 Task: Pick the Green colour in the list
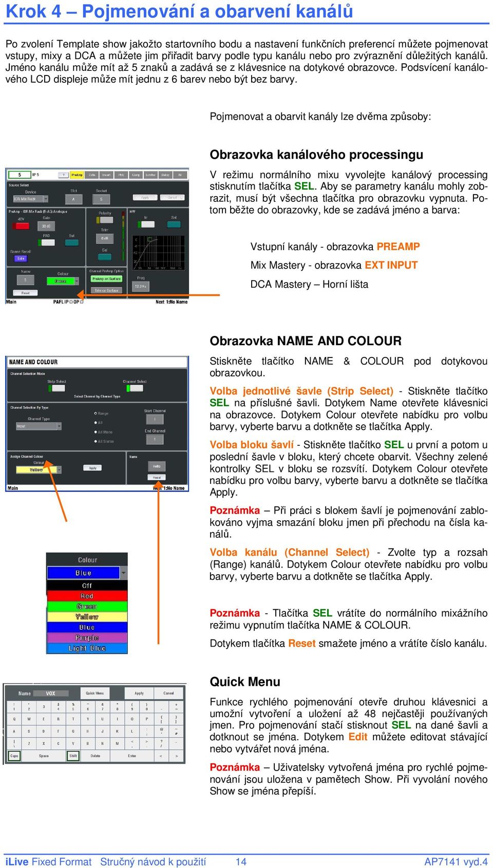pyautogui.click(x=87, y=606)
